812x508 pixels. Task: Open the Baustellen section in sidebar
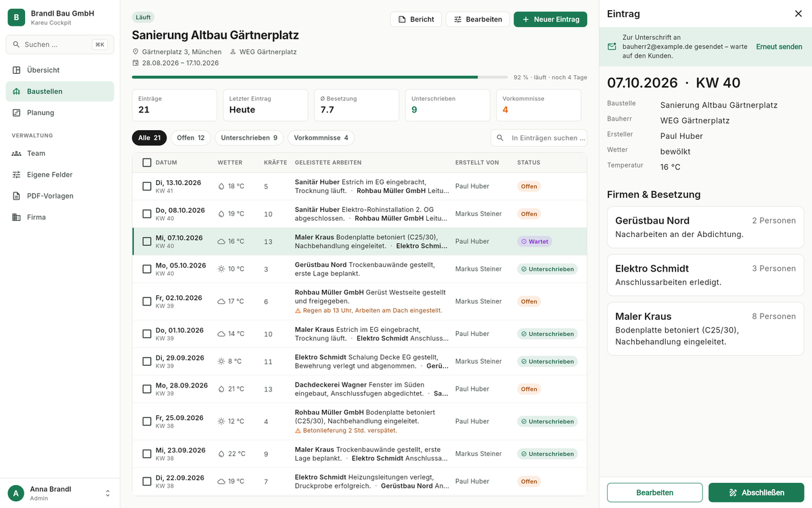pyautogui.click(x=60, y=91)
